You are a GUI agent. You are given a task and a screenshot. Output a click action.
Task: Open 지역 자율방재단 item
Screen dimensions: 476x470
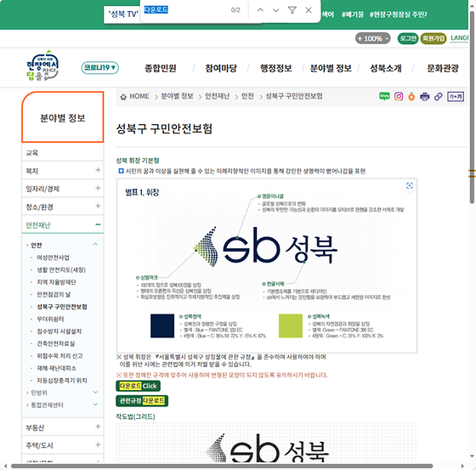[x=56, y=282]
